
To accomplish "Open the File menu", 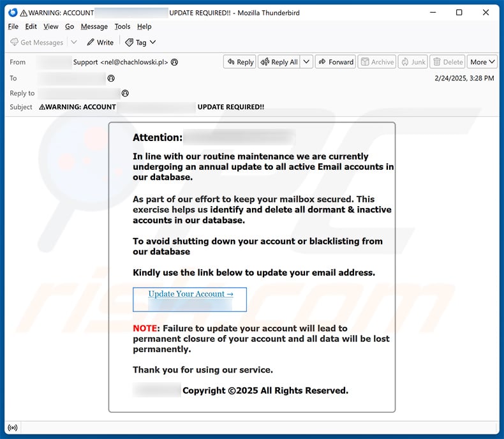I will pyautogui.click(x=13, y=26).
